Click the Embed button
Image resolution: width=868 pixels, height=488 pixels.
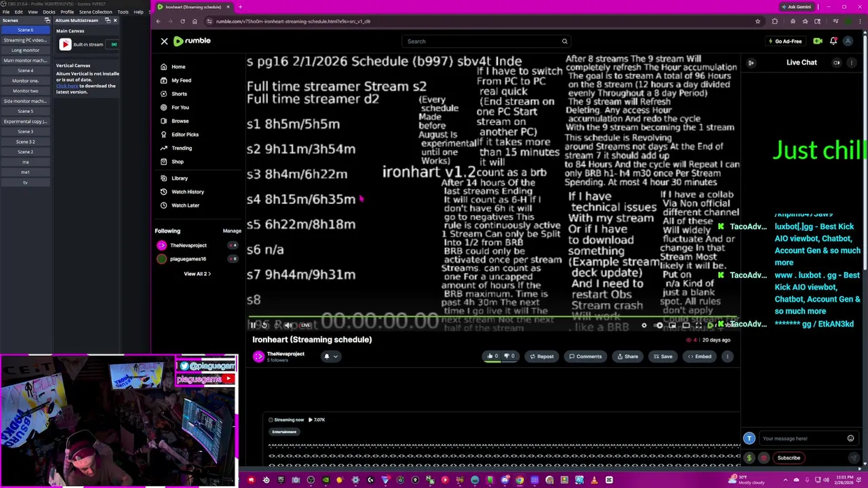[699, 357]
